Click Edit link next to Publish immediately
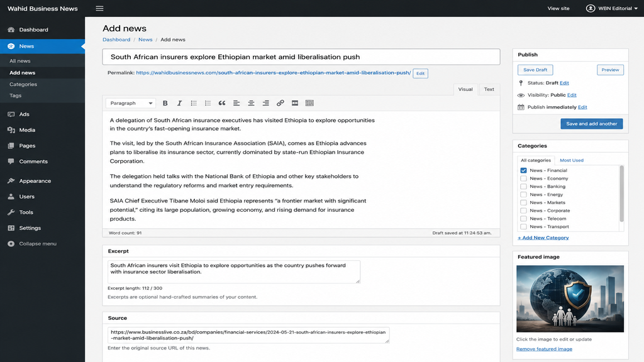 click(x=582, y=107)
